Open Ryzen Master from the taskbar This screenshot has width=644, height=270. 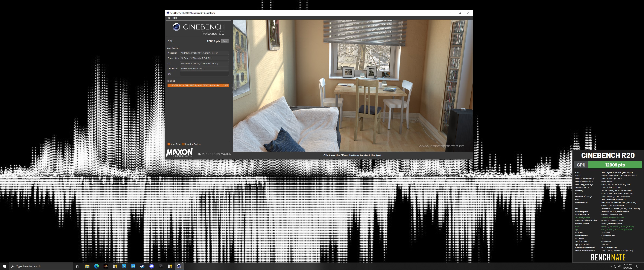click(x=106, y=266)
